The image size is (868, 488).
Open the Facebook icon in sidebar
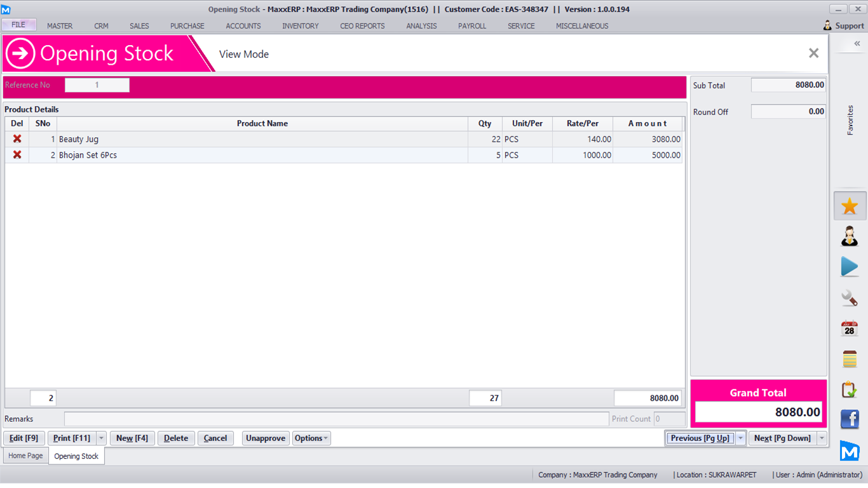(850, 419)
